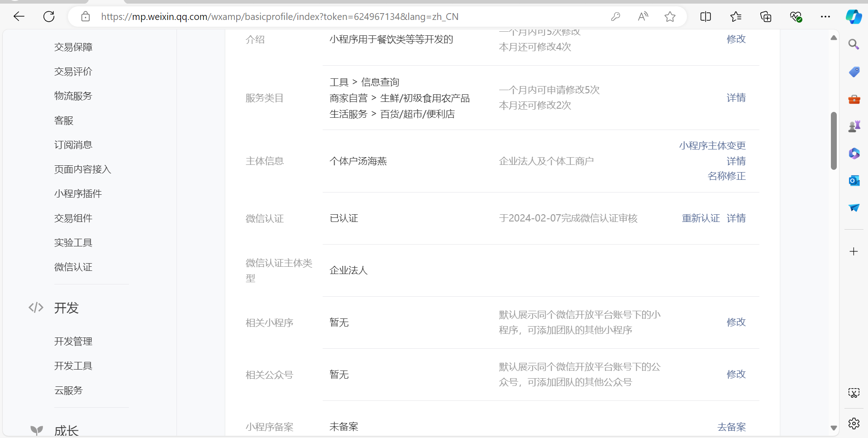The width and height of the screenshot is (868, 438).
Task: Click scrollbar up arrow
Action: [834, 38]
